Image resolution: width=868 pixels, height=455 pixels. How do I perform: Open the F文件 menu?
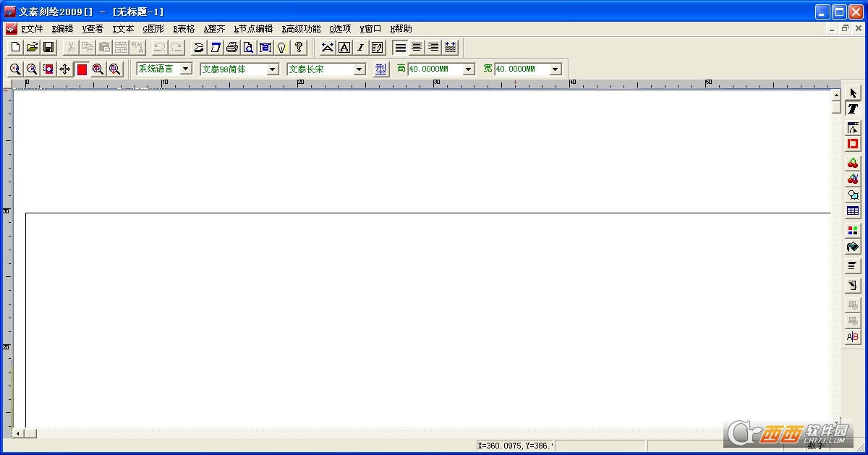33,29
